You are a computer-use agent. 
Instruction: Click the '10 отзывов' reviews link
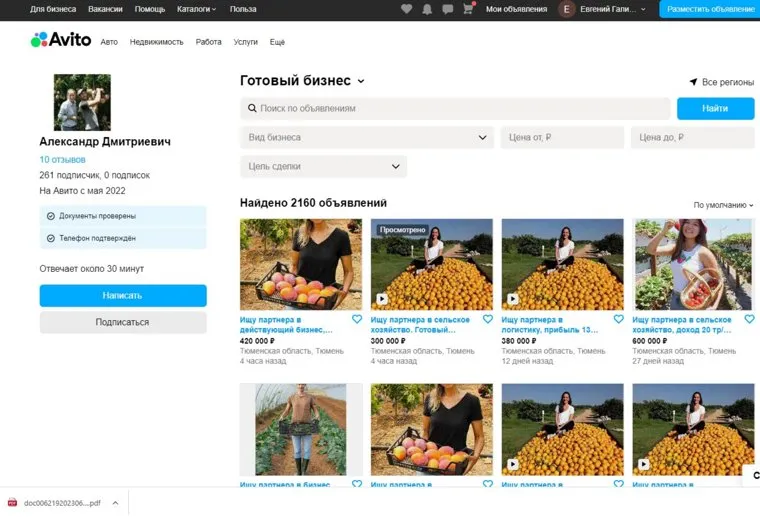(x=62, y=160)
